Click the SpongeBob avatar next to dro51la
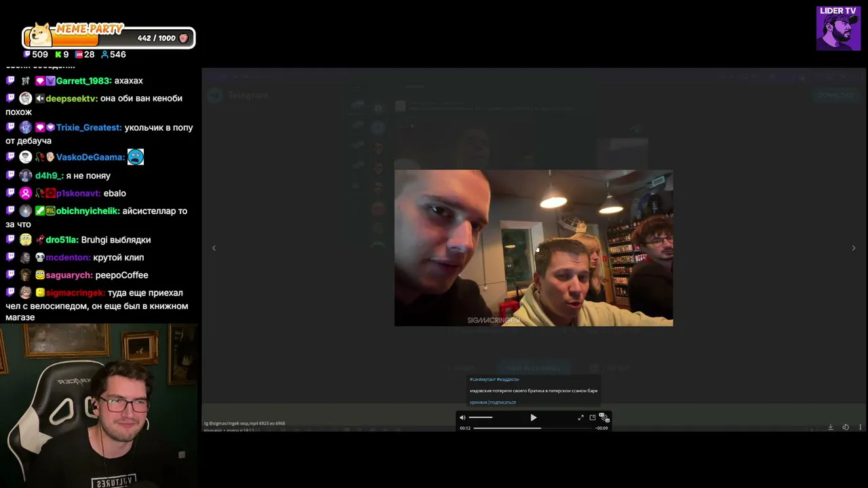Viewport: 868px width, 488px height. coord(26,240)
